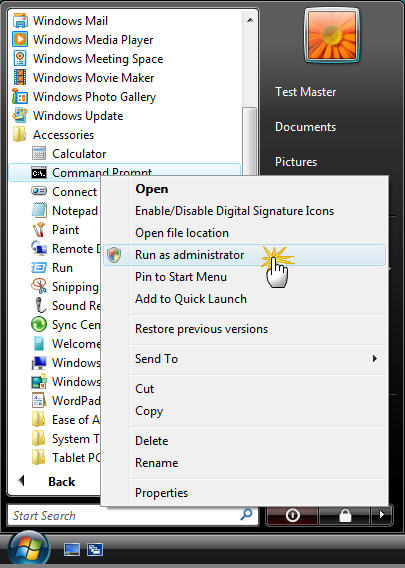Click the Command Prompt black console icon
This screenshot has width=405, height=568.
[39, 173]
